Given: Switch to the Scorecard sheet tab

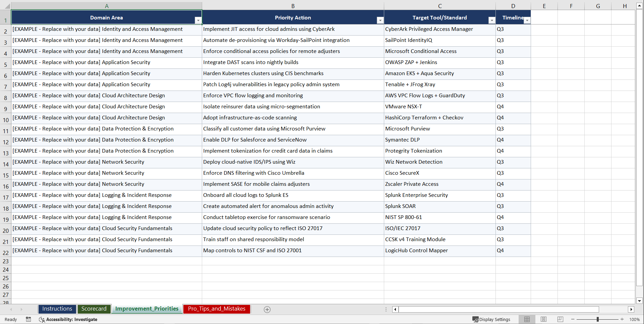Looking at the screenshot, I should coord(94,309).
